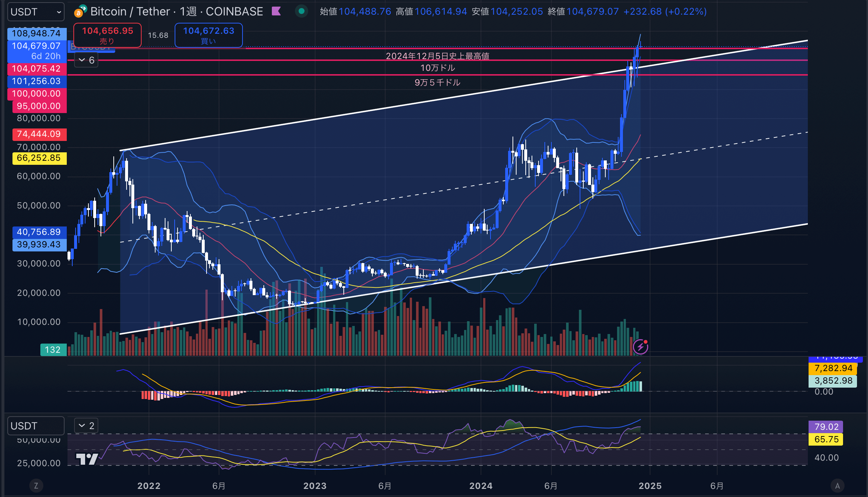Click the yellow 65.75 RSI average label
The image size is (868, 497).
(x=826, y=439)
